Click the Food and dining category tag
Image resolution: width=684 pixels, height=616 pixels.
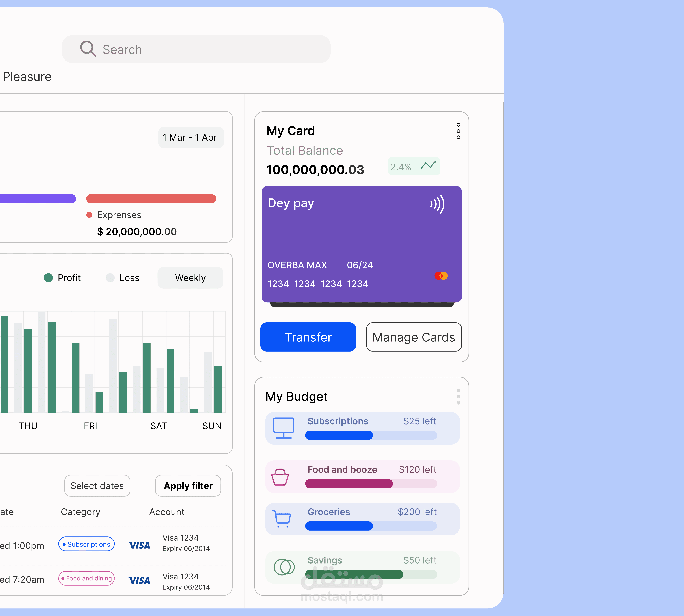coord(87,578)
